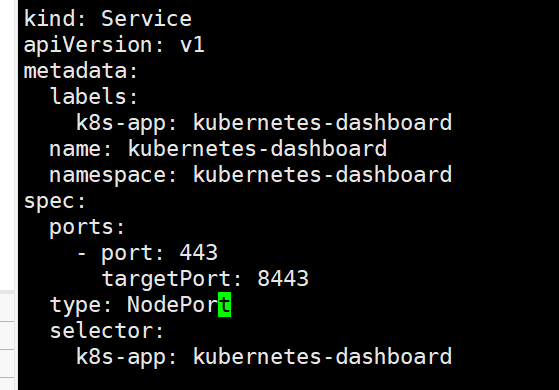Click the k8s-app key under labels
559x390 pixels.
(x=121, y=123)
